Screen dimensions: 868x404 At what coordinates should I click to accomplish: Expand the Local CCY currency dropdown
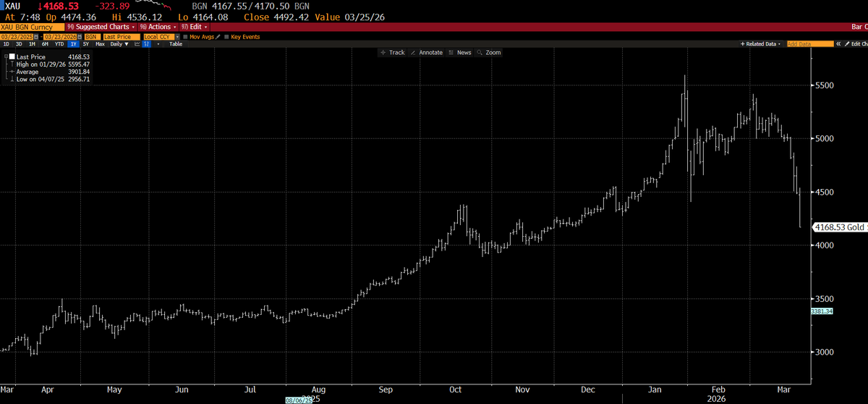coord(177,37)
